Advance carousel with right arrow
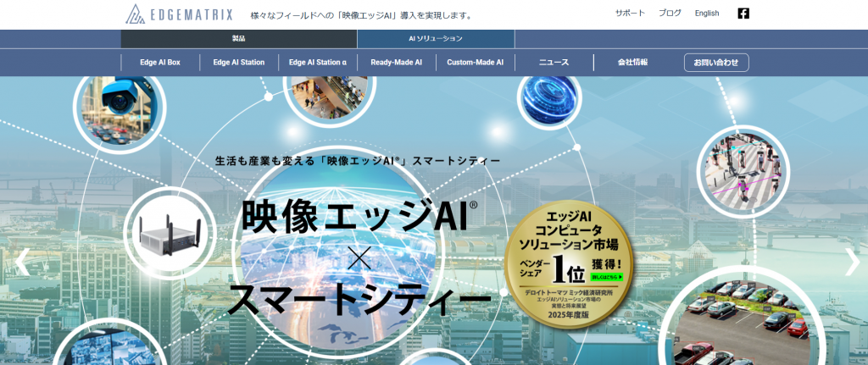This screenshot has width=868, height=365. 852,262
